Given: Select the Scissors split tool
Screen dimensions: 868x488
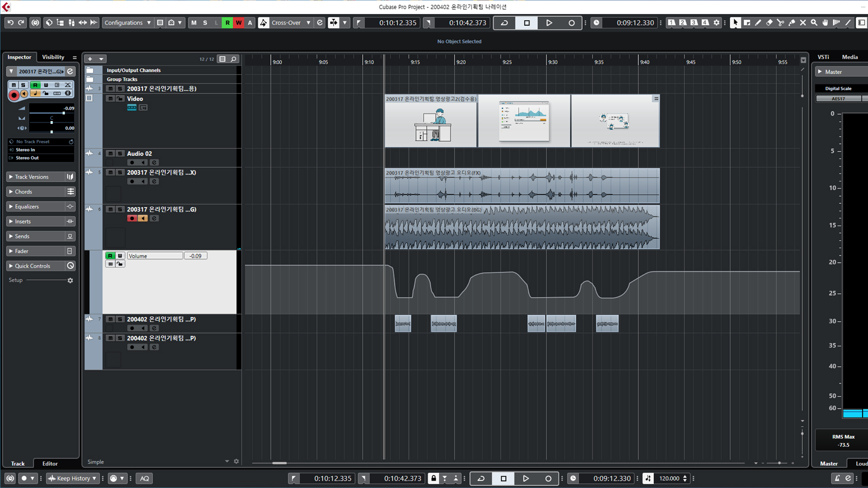Looking at the screenshot, I should click(780, 23).
